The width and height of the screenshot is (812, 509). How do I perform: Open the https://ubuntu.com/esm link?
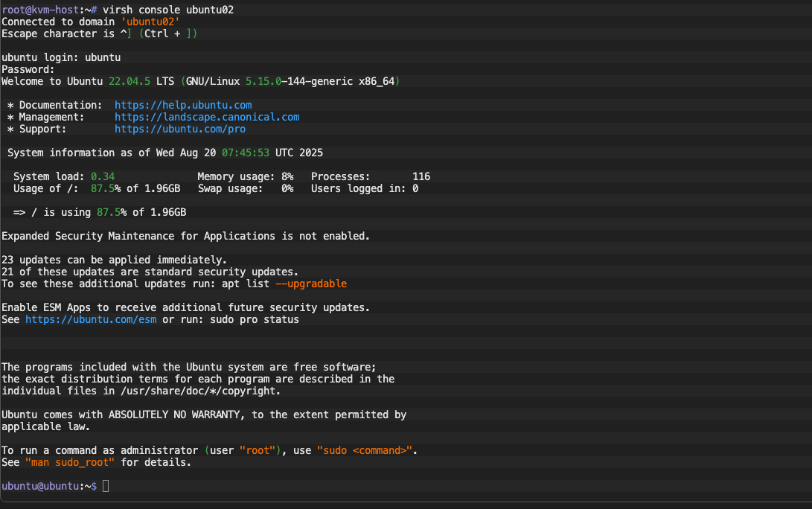[x=91, y=319]
